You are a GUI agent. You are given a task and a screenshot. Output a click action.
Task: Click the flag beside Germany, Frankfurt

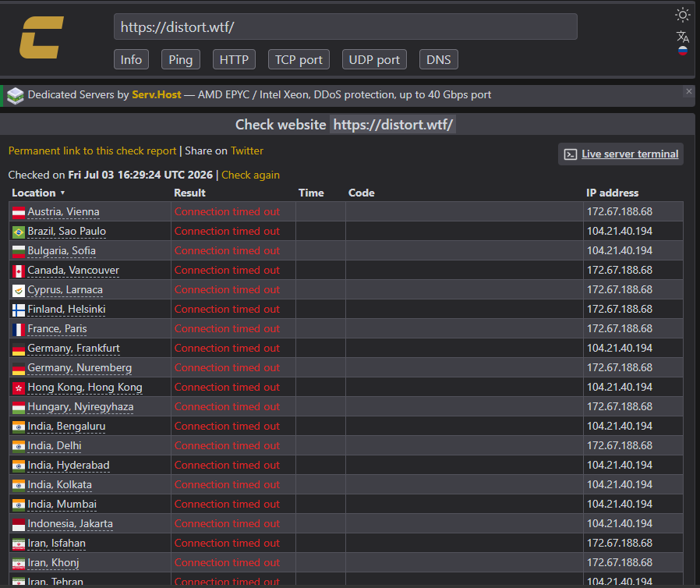click(18, 349)
